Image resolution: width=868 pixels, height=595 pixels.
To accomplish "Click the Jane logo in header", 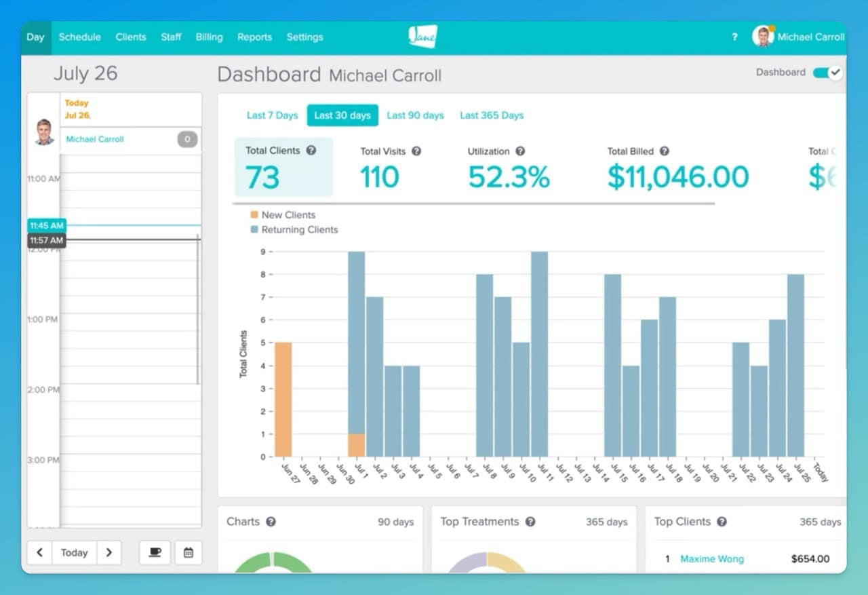I will 422,37.
